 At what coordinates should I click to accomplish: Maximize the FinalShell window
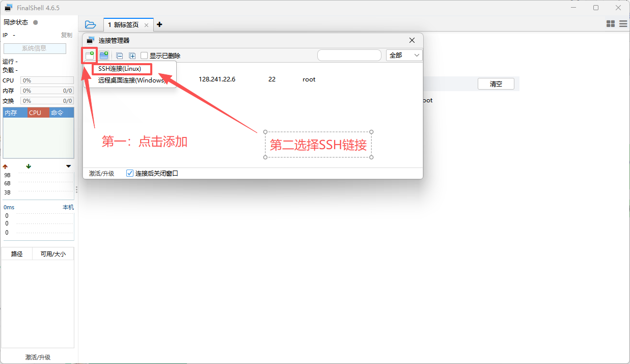[x=596, y=8]
